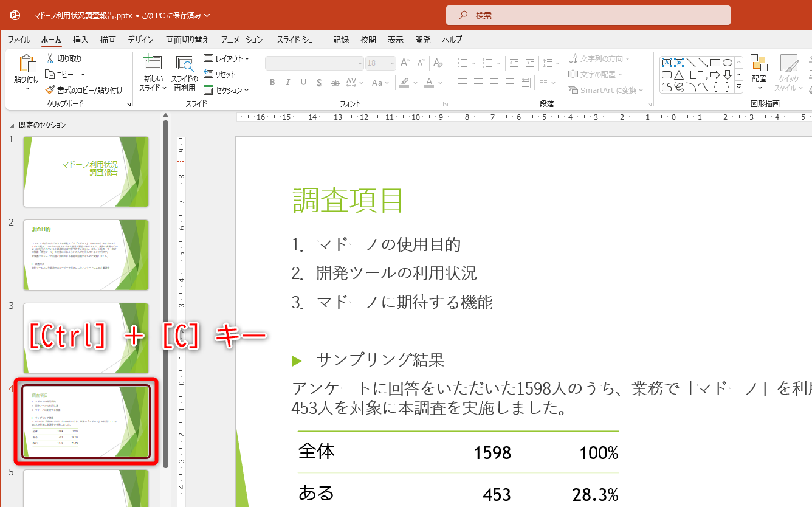Toggle italic formatting
This screenshot has height=507, width=812.
(287, 83)
